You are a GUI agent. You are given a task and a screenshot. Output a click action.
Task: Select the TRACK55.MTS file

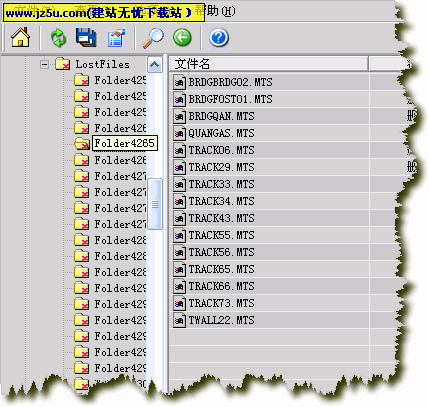[x=221, y=235]
